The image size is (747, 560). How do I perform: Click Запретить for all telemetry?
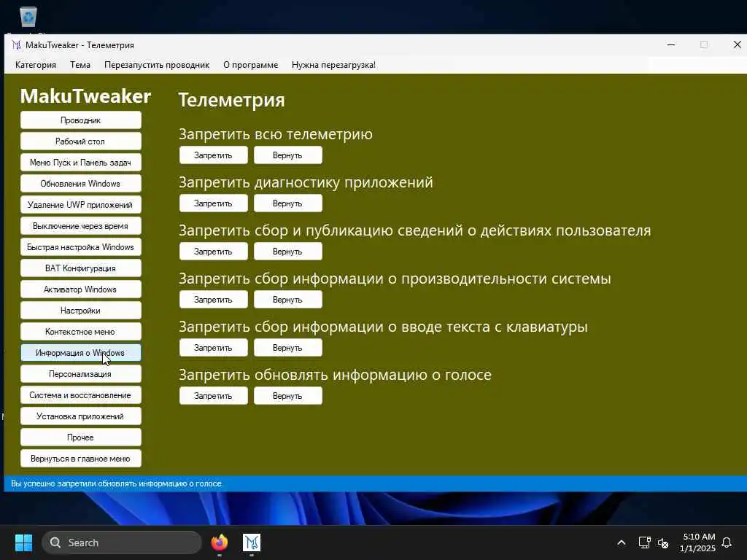click(214, 155)
